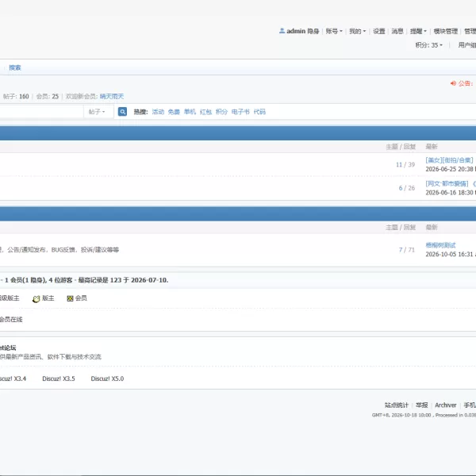Click the 软件下载与技术交流 description text
The image size is (476, 476).
click(75, 357)
